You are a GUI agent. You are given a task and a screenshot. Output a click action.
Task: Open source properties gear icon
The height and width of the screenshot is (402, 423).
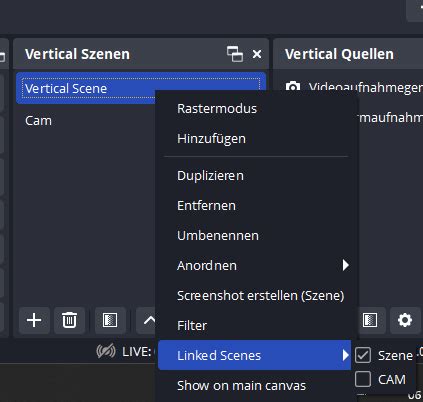[405, 320]
